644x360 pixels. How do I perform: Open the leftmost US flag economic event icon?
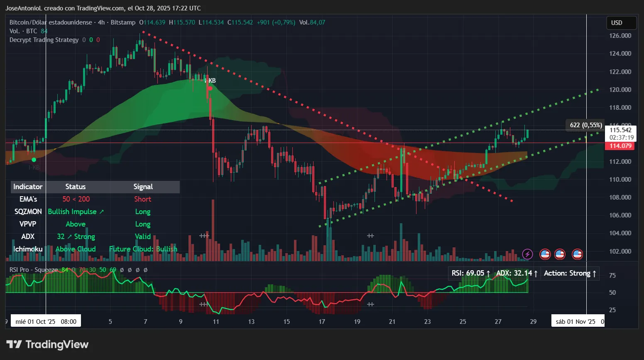tap(545, 254)
